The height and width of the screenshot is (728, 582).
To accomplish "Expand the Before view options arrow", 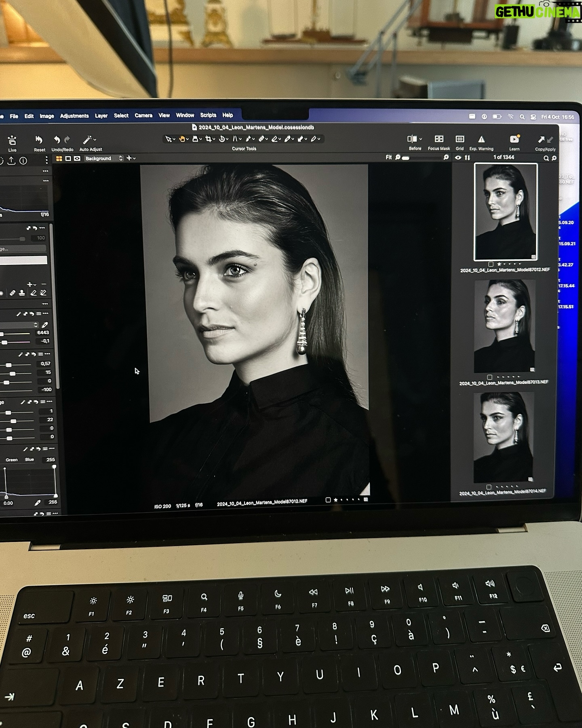I will (420, 139).
